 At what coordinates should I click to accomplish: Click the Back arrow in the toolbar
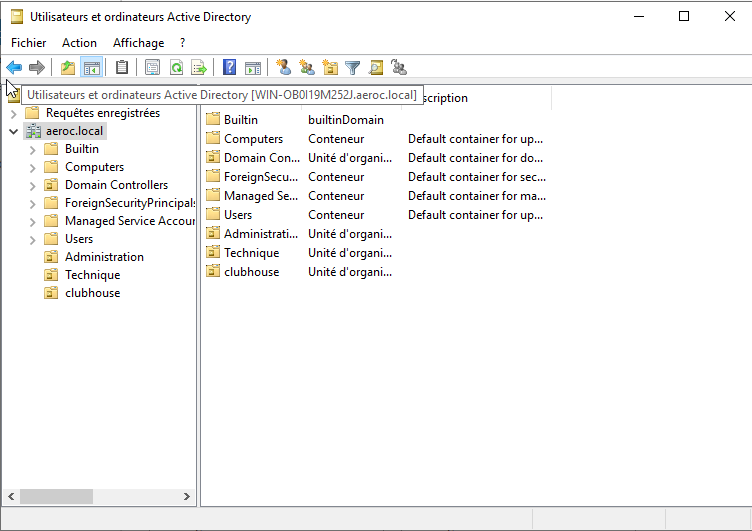[13, 67]
